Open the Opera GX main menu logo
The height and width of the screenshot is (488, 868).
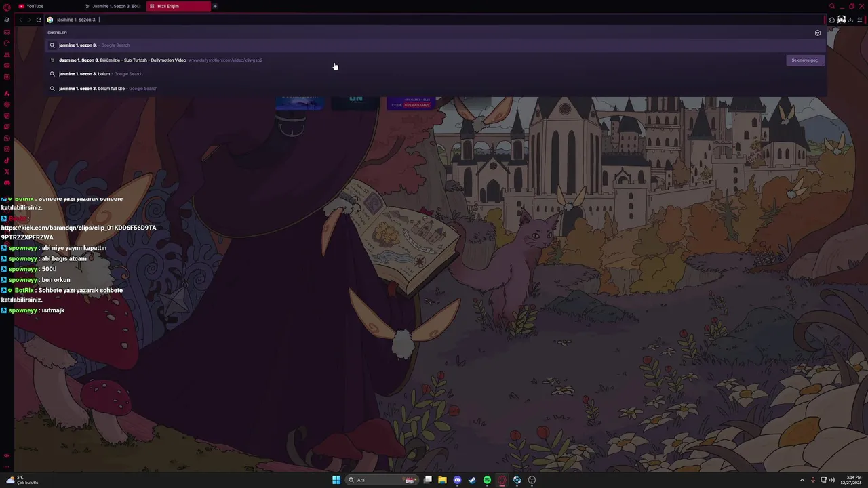point(7,7)
